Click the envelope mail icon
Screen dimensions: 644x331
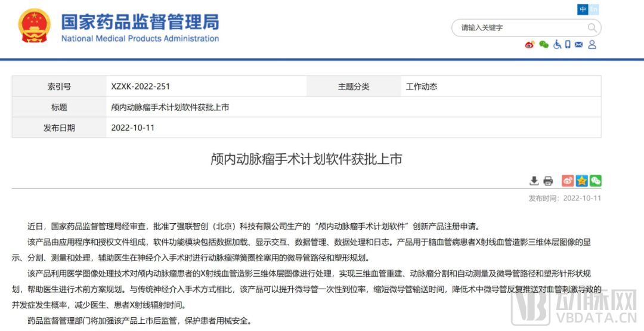578,45
